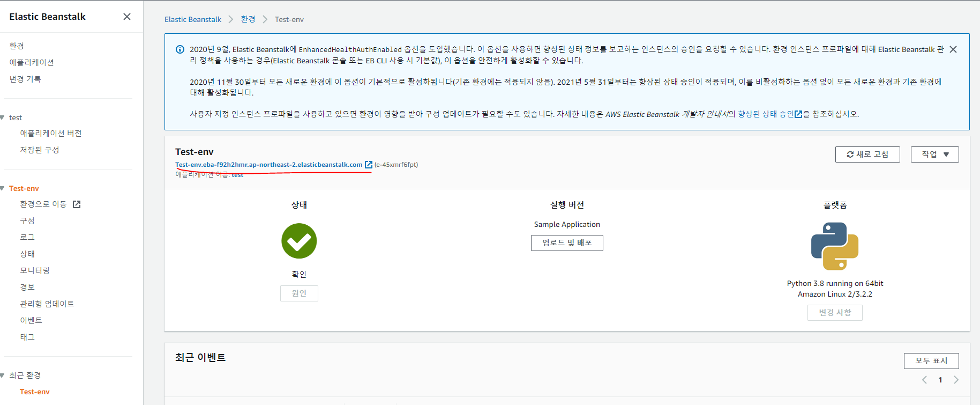Viewport: 980px width, 405px height.
Task: Click the environment ID e-45xmrf6fpt text
Action: [396, 165]
